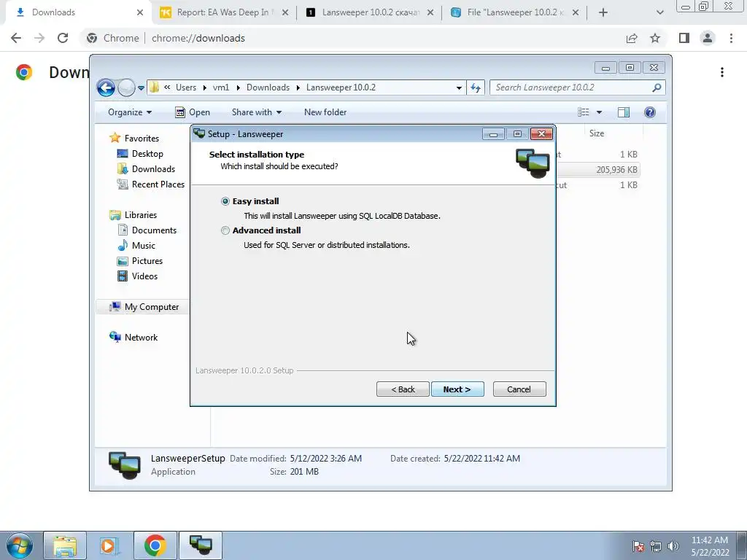This screenshot has height=560, width=747.
Task: Open the Windows Start menu
Action: tap(19, 545)
